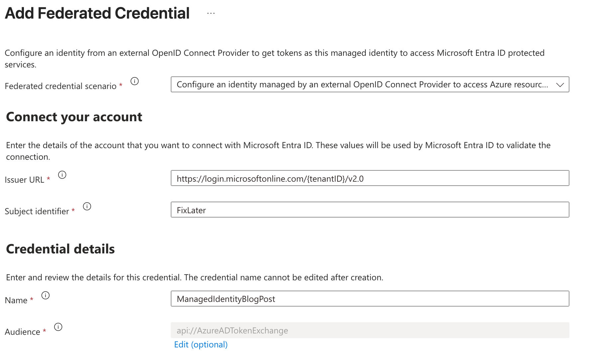
Task: Click the Name field with ManagedIdentityBlogPost
Action: (369, 299)
